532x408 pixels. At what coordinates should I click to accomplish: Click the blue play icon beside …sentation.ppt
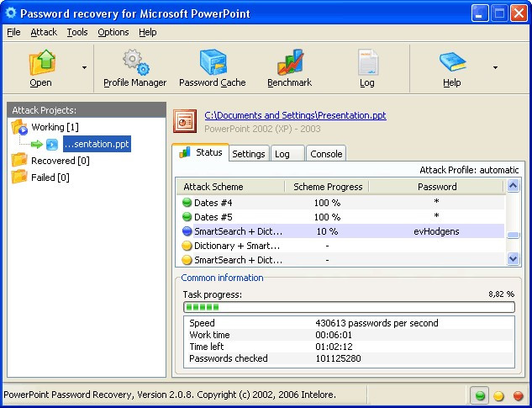[52, 145]
